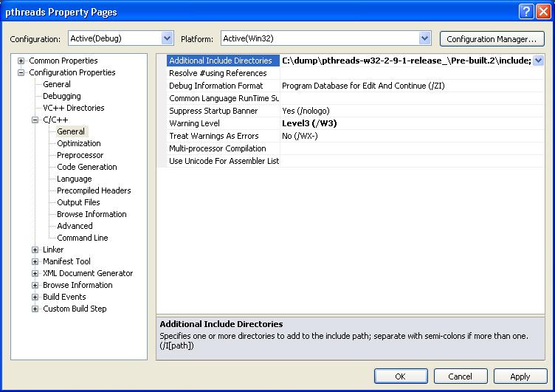Open Additional Include Directories value dropdown arrow
Viewport: 555px width, 392px height.
[538, 61]
